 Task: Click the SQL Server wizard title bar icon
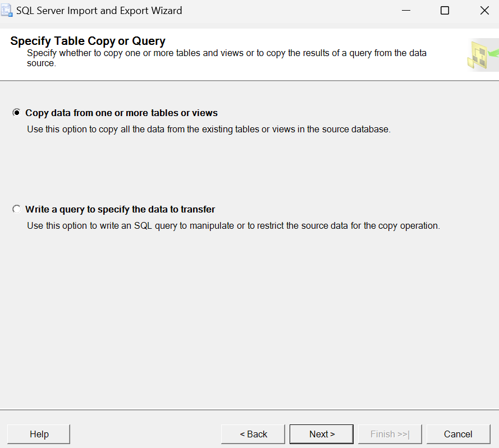click(6, 11)
